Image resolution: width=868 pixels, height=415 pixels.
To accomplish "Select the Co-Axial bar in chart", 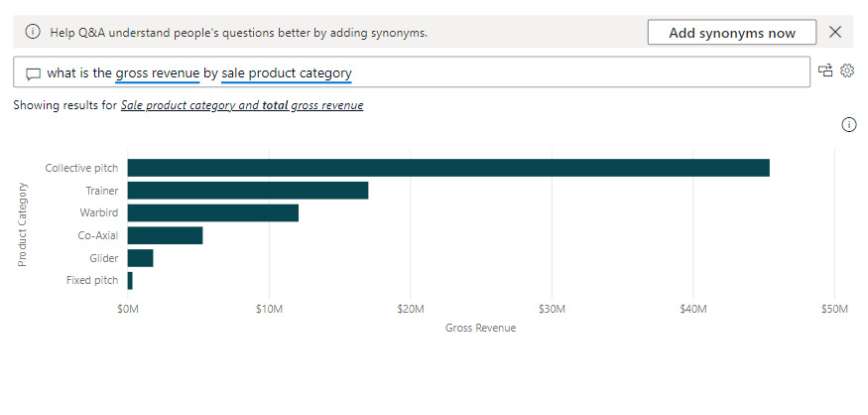I will (165, 235).
